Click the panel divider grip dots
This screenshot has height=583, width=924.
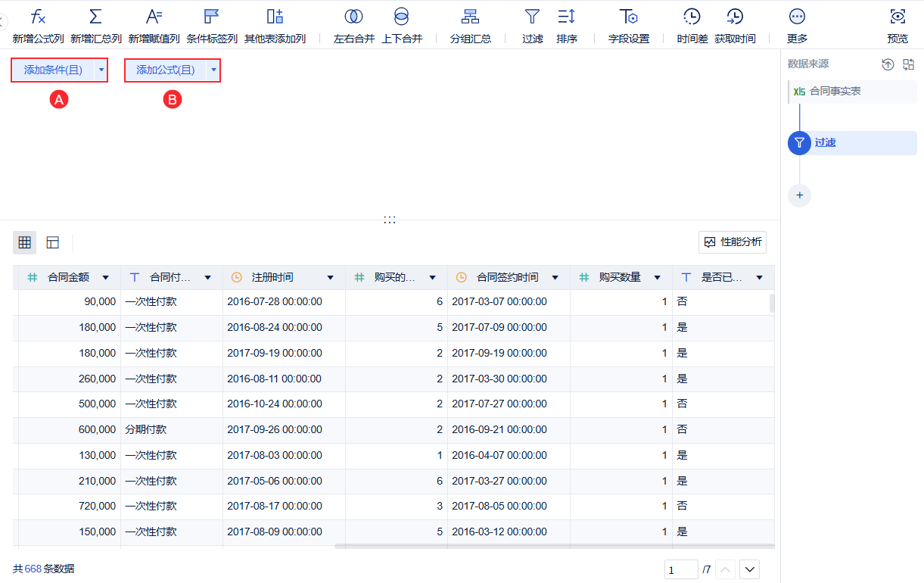click(390, 220)
